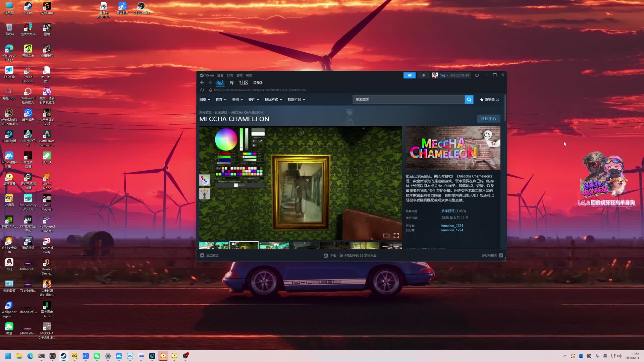This screenshot has width=644, height=362.
Task: Open the 愿望单 wishlist button
Action: (489, 100)
